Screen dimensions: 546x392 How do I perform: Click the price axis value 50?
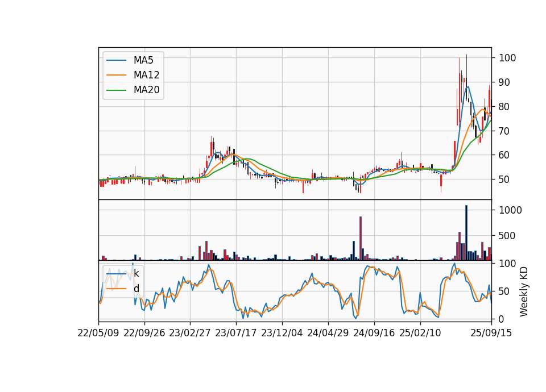tap(504, 180)
